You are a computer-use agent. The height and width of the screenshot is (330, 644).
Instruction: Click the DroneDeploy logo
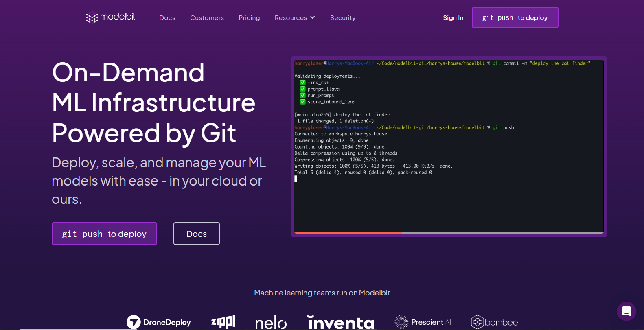pos(159,322)
